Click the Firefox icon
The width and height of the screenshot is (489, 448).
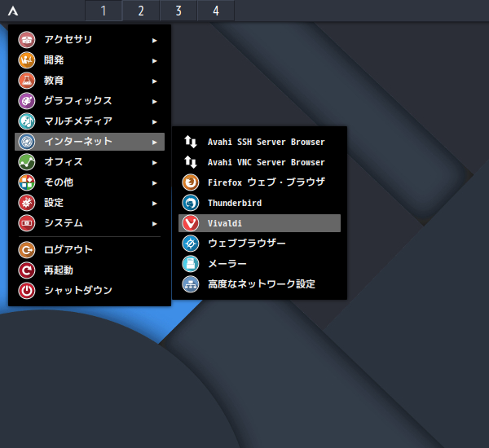(x=191, y=182)
